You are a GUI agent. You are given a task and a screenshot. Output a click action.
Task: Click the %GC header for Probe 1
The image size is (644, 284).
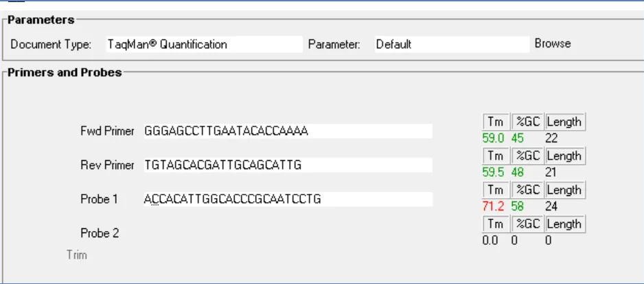pos(527,190)
